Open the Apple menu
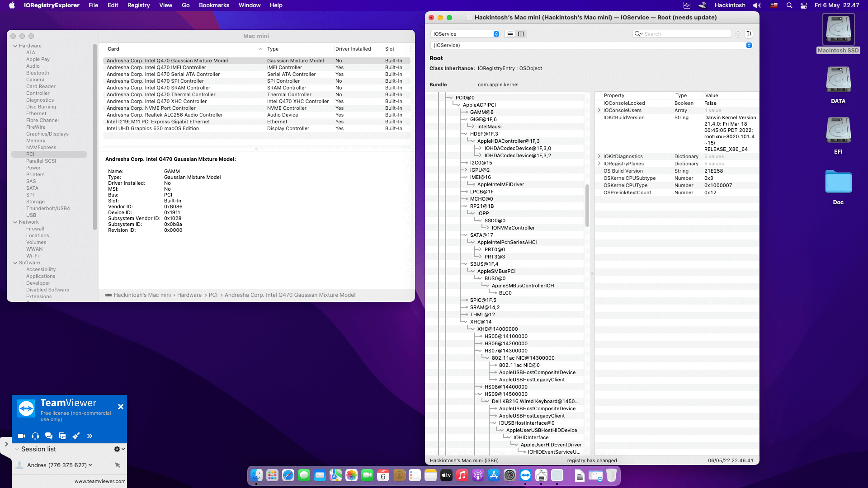This screenshot has height=488, width=868. (12, 5)
